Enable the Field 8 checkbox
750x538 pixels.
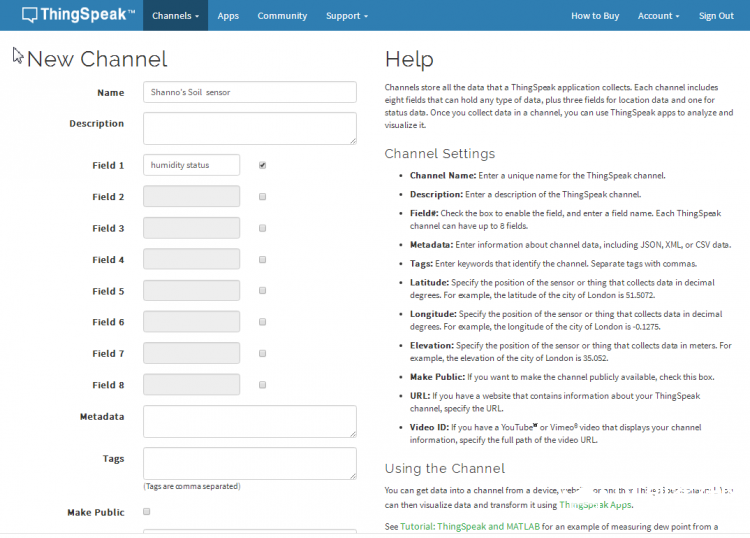click(x=263, y=385)
